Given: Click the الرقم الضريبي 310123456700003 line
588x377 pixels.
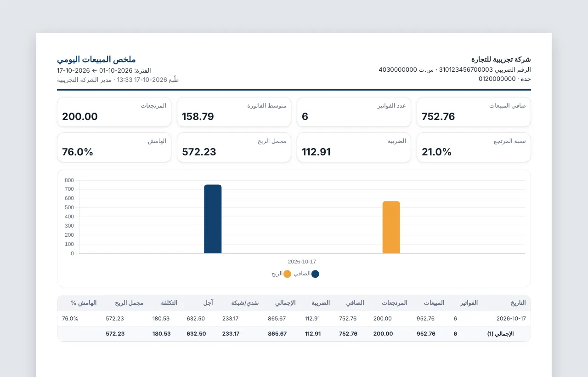Looking at the screenshot, I should 455,69.
